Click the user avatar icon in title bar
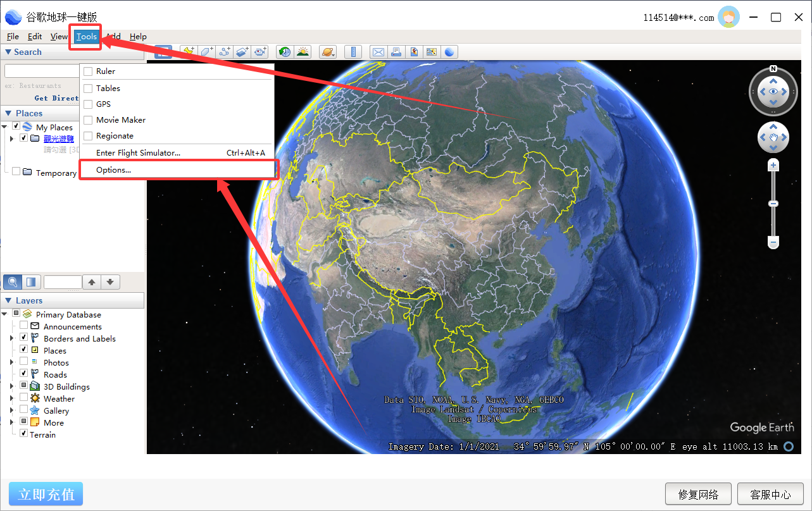This screenshot has width=812, height=511. click(x=728, y=17)
